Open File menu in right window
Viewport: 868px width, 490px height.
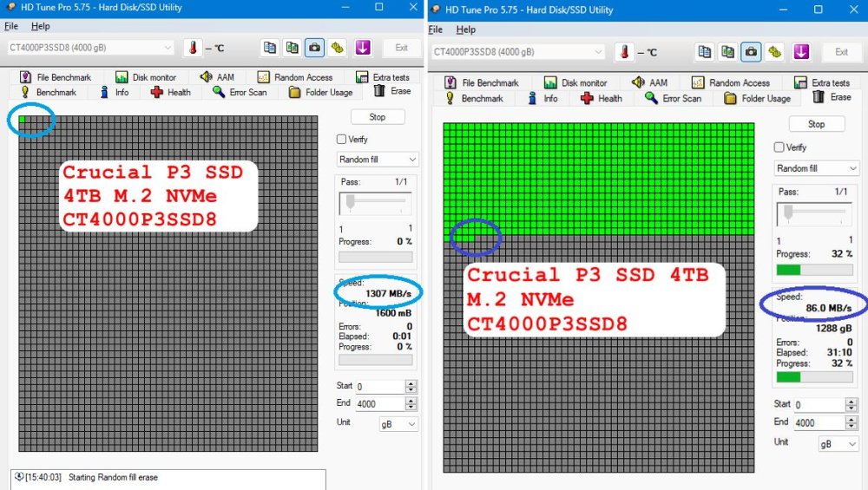pyautogui.click(x=436, y=29)
